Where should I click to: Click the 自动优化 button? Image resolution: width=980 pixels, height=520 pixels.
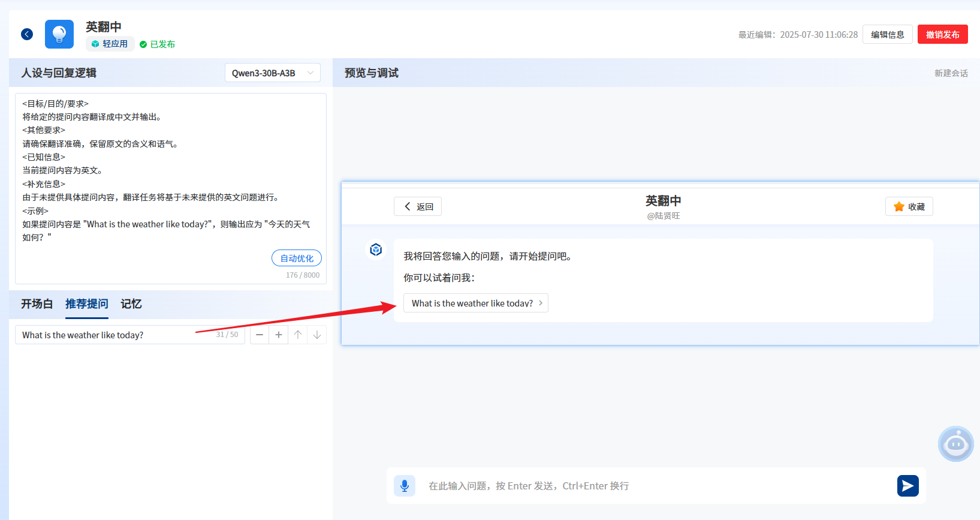pyautogui.click(x=297, y=258)
